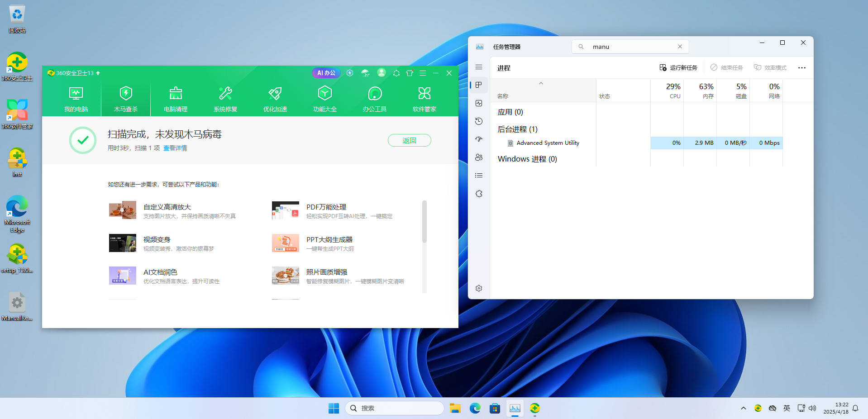The height and width of the screenshot is (419, 868).
Task: Open 软件管家 tab in 360
Action: point(424,99)
